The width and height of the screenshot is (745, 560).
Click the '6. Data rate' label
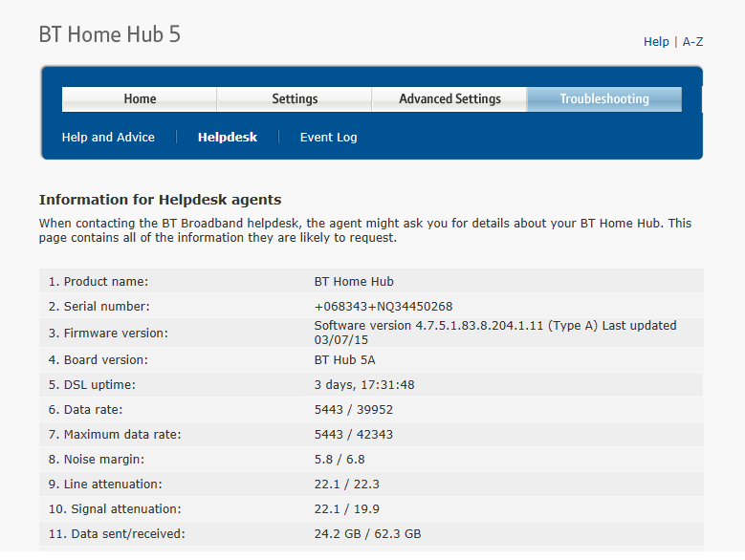85,410
